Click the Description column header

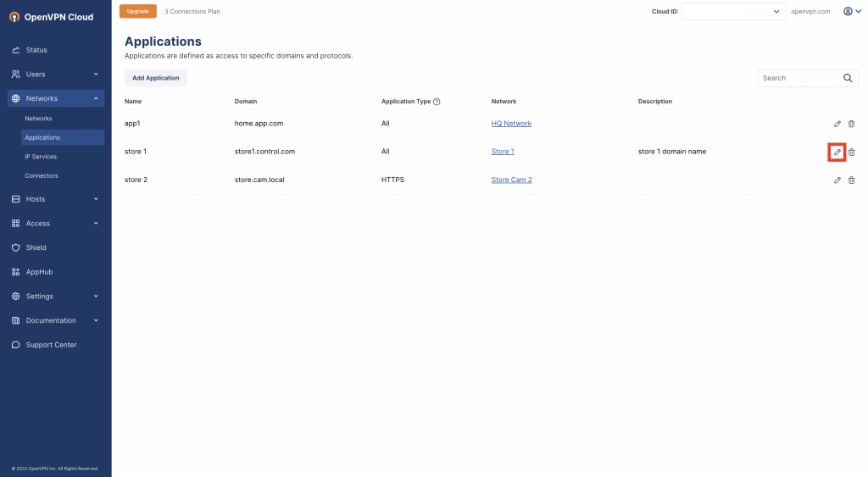point(655,102)
